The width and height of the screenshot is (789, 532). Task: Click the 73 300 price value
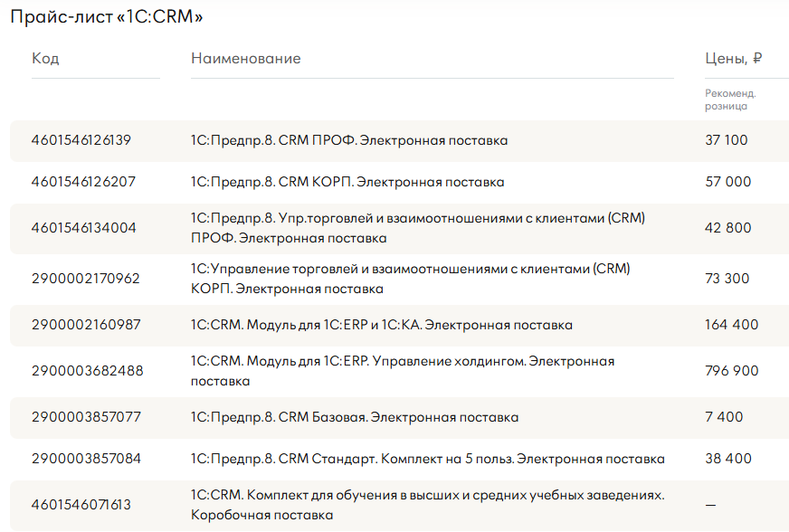click(727, 279)
